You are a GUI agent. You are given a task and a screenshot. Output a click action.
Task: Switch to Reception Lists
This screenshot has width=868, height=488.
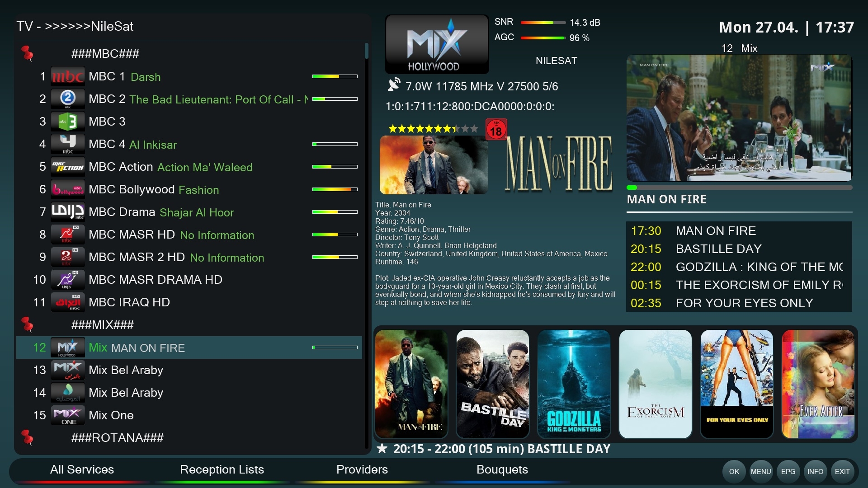222,469
